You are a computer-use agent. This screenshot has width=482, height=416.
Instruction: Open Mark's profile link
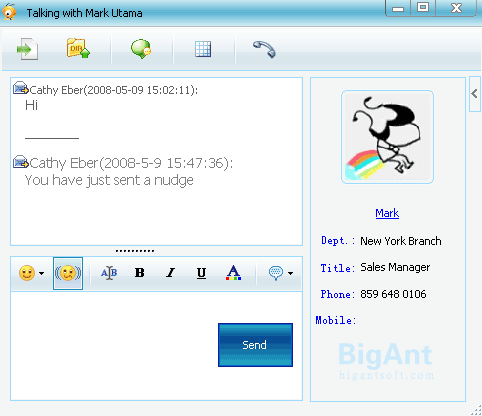click(x=387, y=213)
